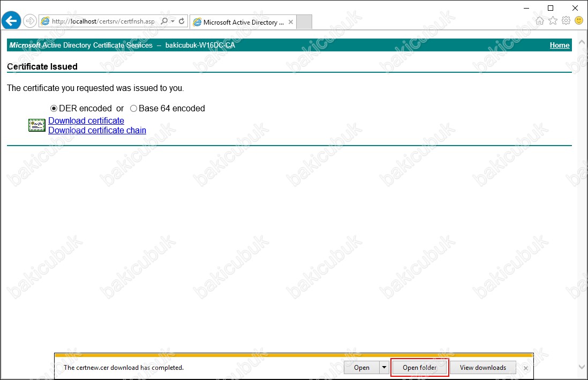Open the Home icon in browser toolbar
The image size is (588, 380).
click(x=540, y=21)
